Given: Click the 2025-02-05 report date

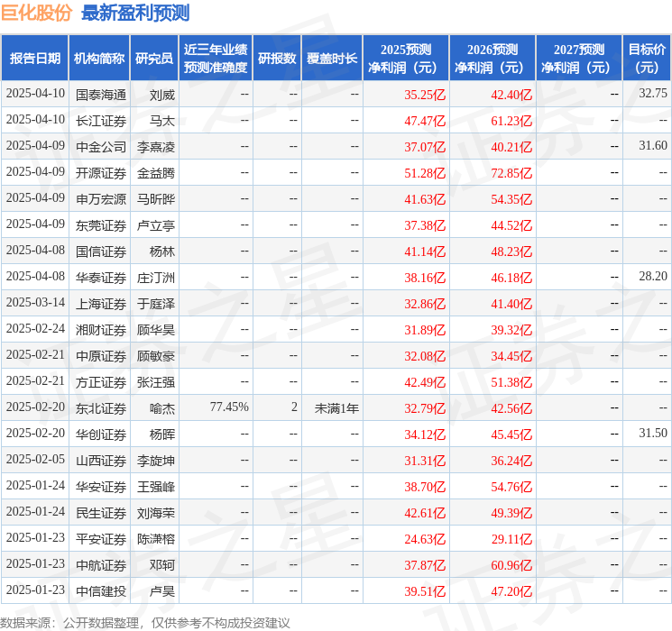Looking at the screenshot, I should click(x=35, y=459).
